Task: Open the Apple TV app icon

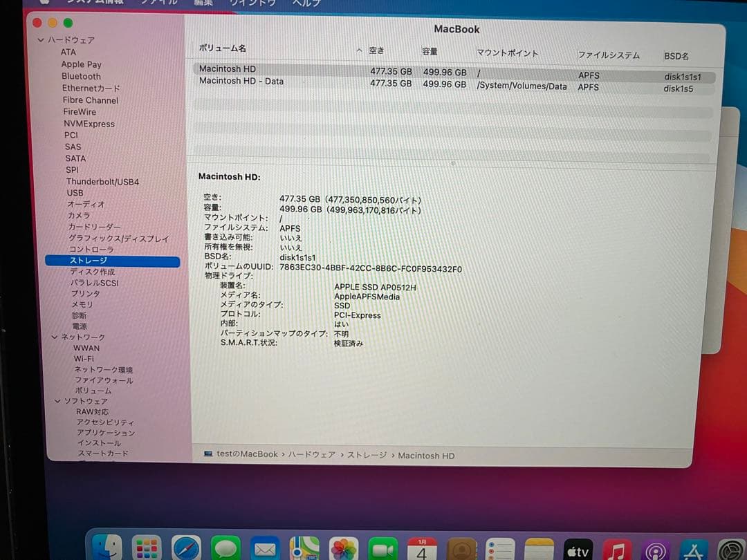Action: [578, 551]
